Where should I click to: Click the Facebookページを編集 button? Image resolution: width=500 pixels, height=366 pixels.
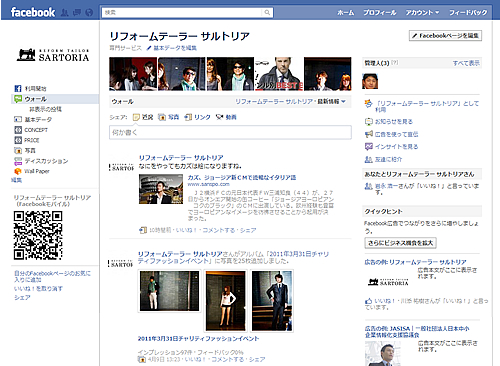tap(445, 35)
